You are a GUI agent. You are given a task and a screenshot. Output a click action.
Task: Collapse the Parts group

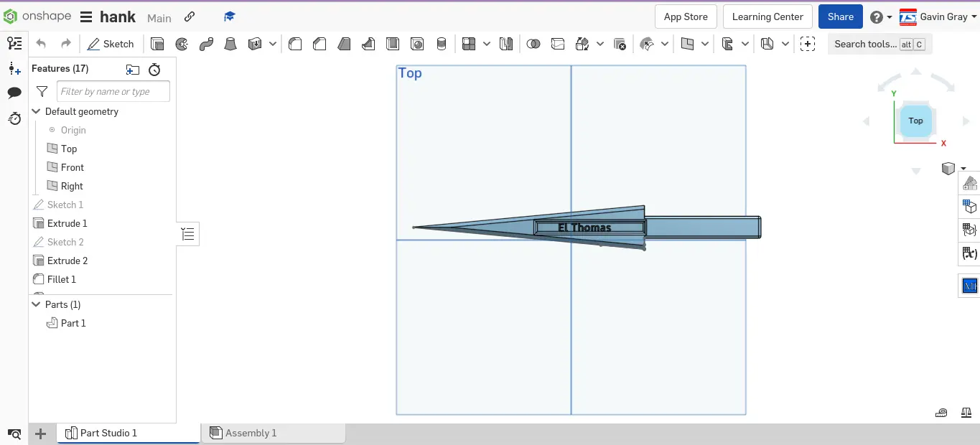click(36, 304)
